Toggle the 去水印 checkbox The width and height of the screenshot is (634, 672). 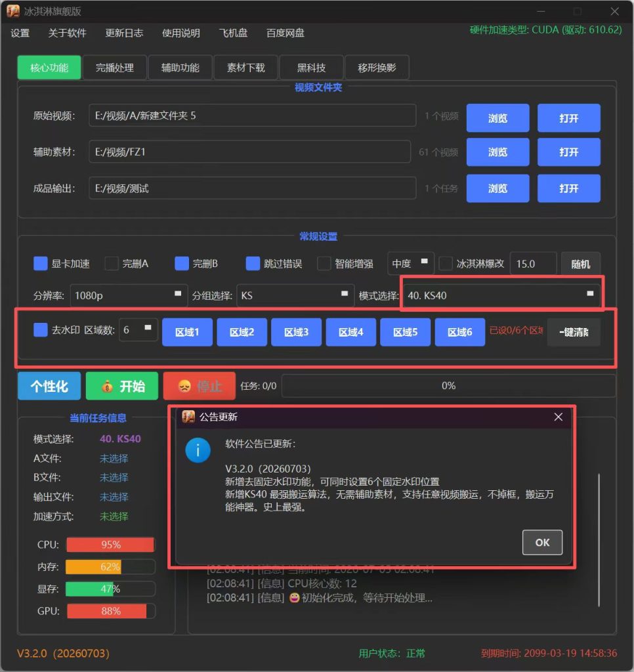(x=41, y=329)
